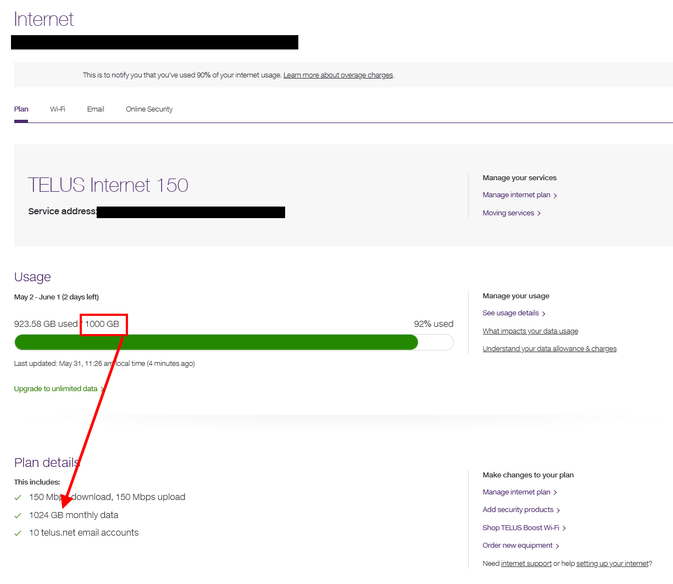Click the TELUS Internet 150 plan heading
Viewport: 673px width, 584px height.
pos(108,185)
